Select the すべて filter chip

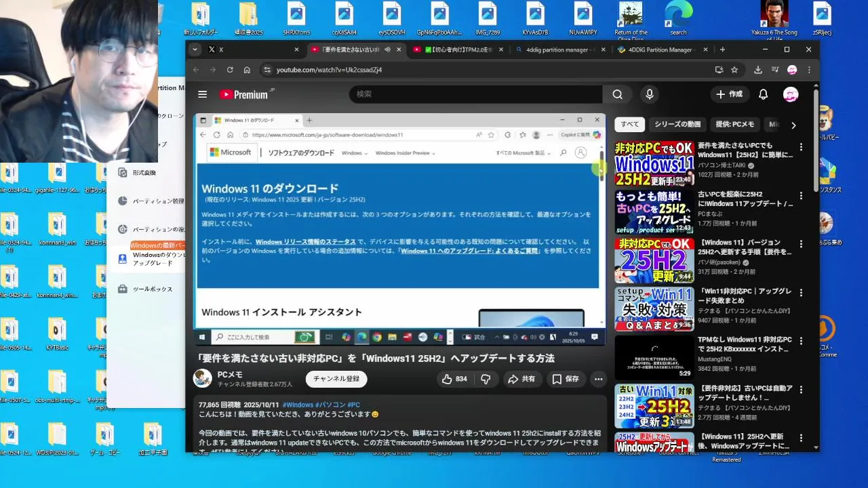(x=629, y=124)
